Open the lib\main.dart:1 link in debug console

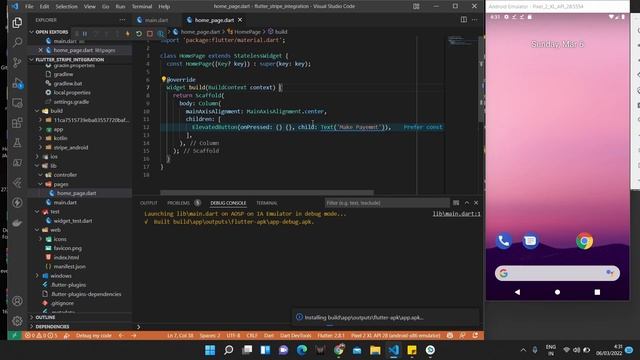[456, 214]
